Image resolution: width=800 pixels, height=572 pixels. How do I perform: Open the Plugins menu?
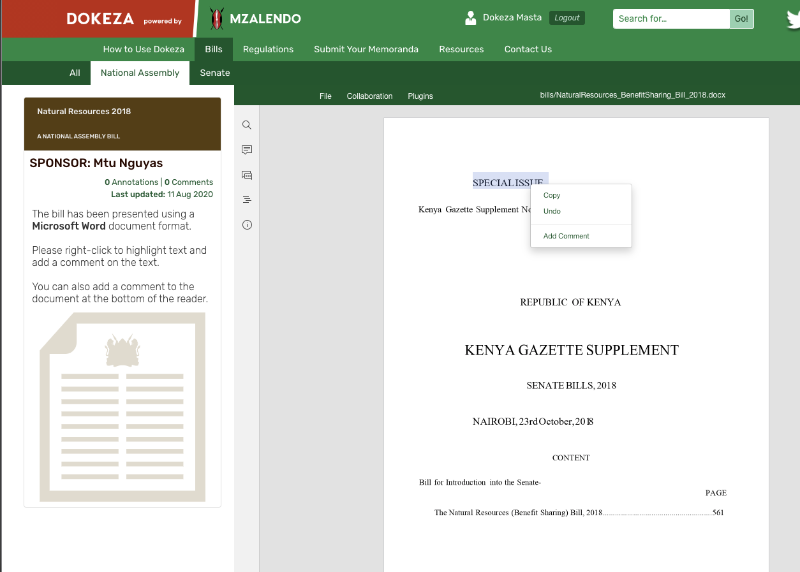pos(420,96)
